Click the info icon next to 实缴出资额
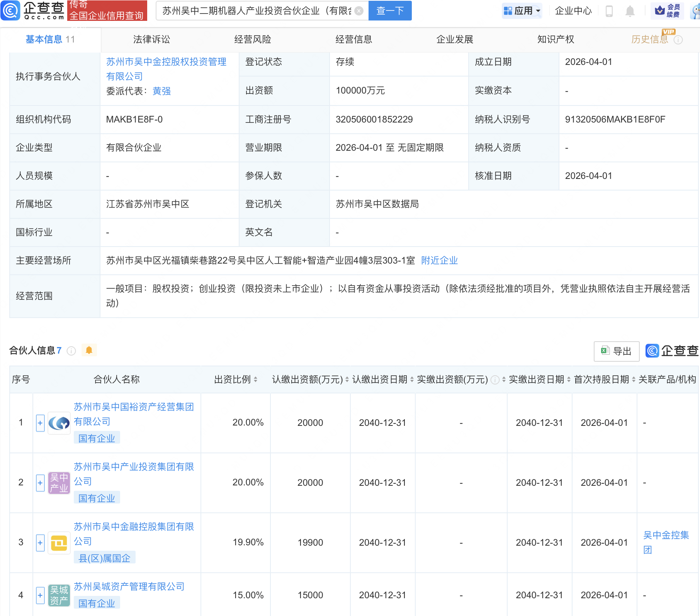Image resolution: width=700 pixels, height=616 pixels. [x=494, y=380]
